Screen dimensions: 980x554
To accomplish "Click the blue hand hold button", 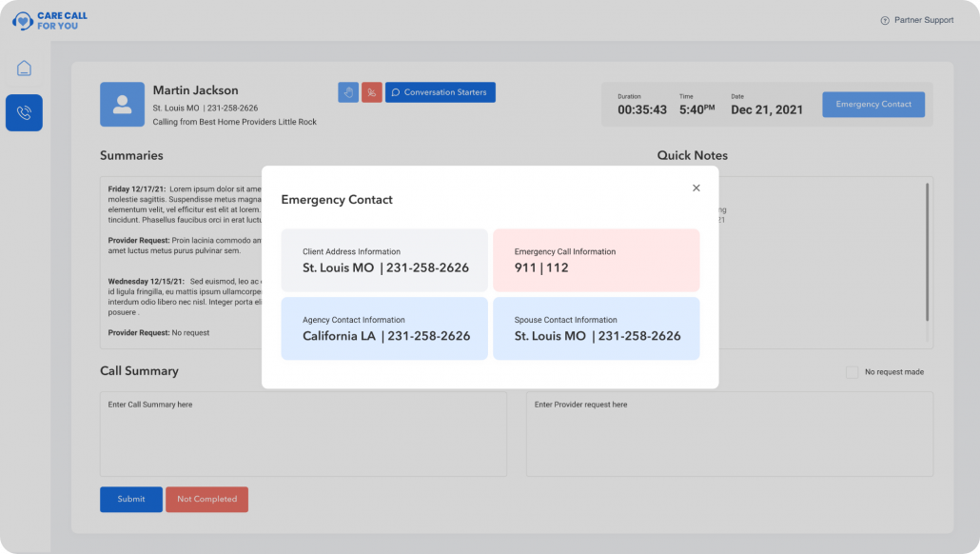I will [348, 92].
